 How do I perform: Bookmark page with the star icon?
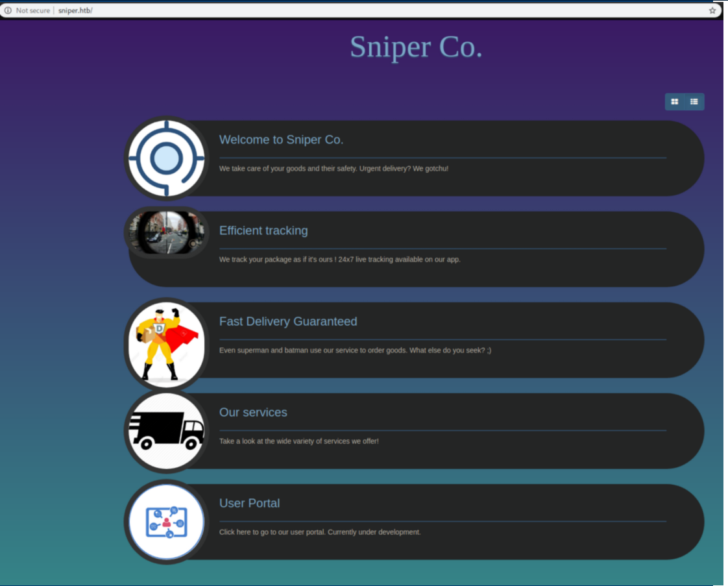click(712, 10)
